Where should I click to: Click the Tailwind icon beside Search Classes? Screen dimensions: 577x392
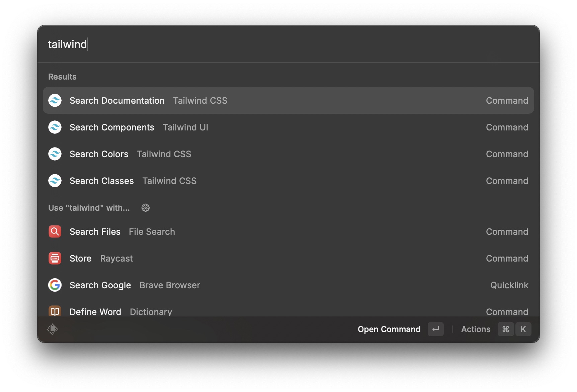[x=55, y=181]
